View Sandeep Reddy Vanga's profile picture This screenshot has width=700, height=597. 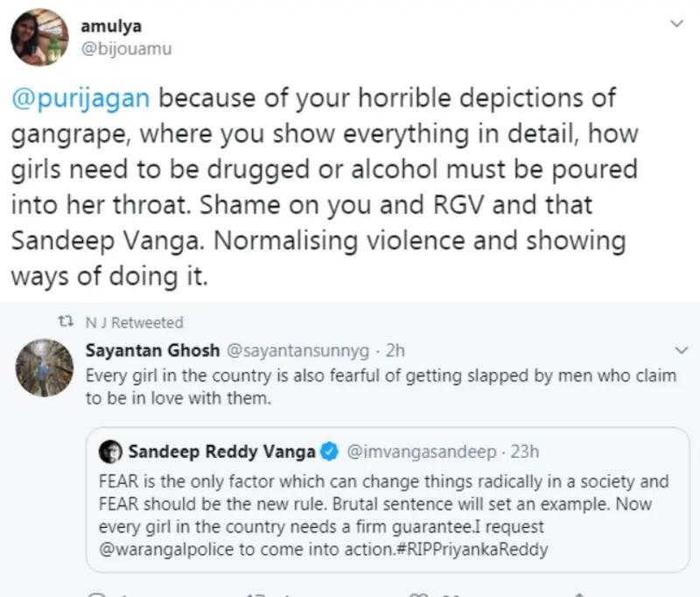110,452
